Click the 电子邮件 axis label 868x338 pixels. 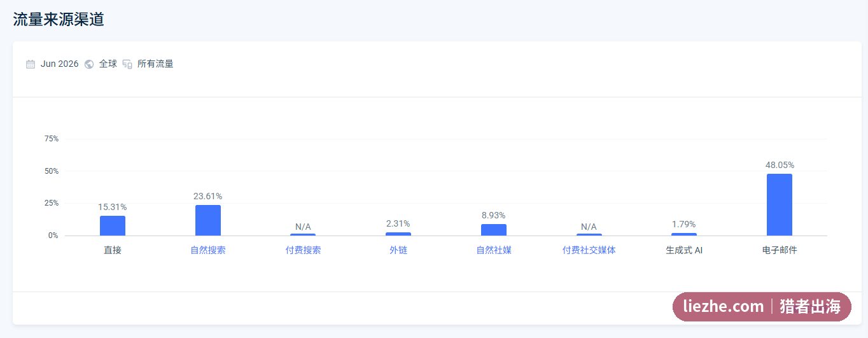(x=780, y=250)
